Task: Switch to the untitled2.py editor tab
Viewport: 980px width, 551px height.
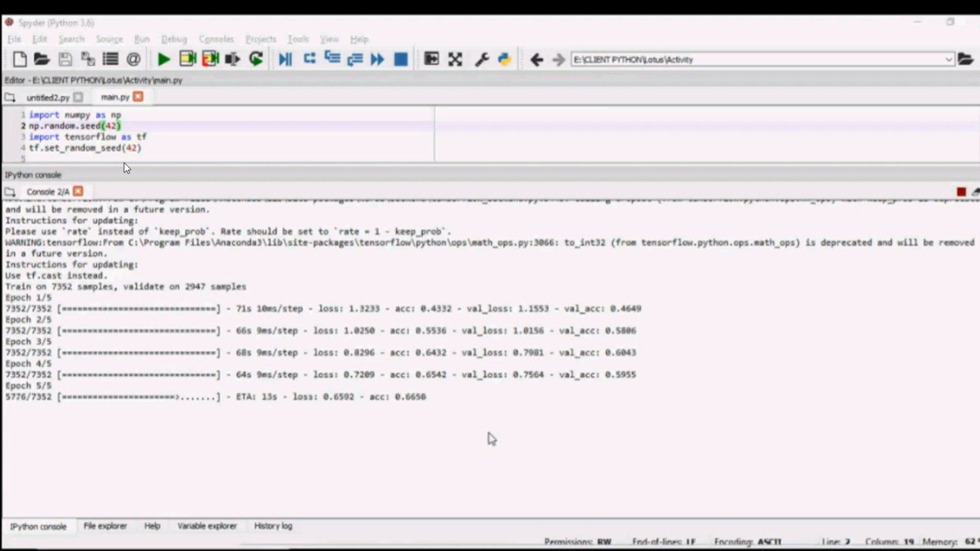Action: pos(48,97)
